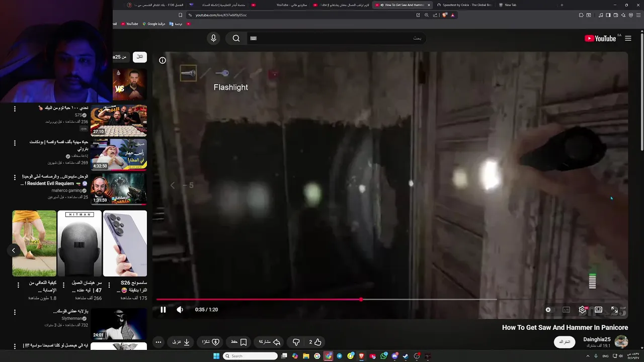Switch to theater mode view
The width and height of the screenshot is (644, 362).
coord(598,310)
